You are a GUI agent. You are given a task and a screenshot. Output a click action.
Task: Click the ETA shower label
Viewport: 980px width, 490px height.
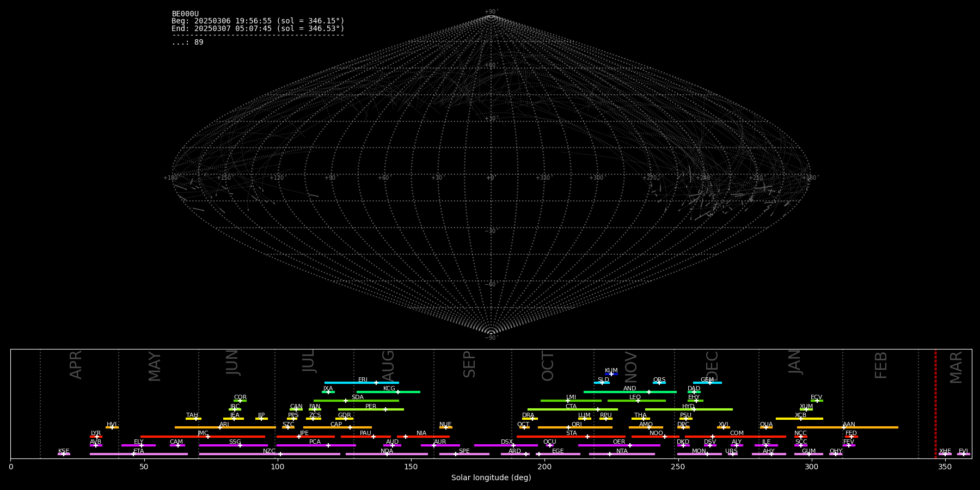tap(139, 451)
